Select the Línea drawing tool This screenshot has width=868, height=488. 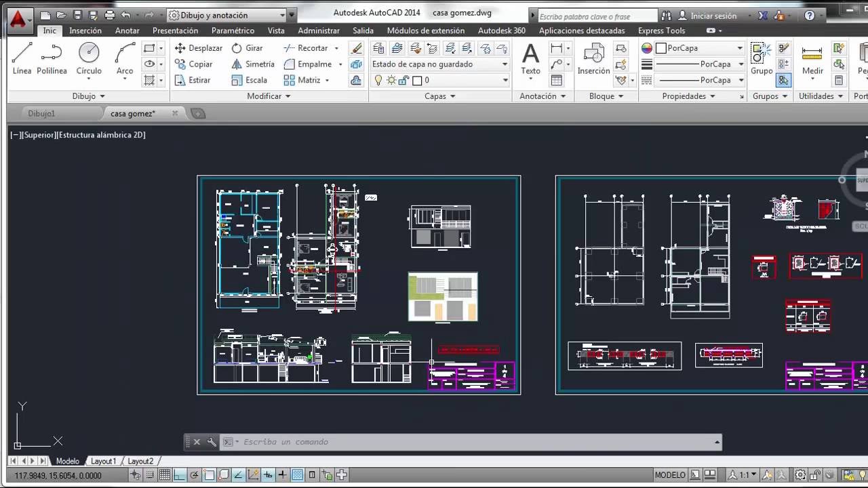(22, 58)
